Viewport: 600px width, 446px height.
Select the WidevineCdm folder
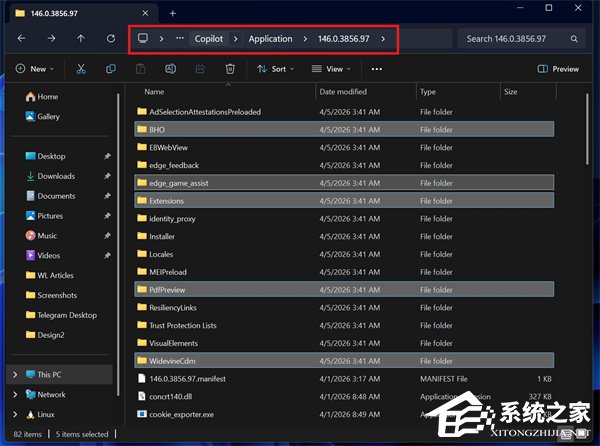coord(344,361)
